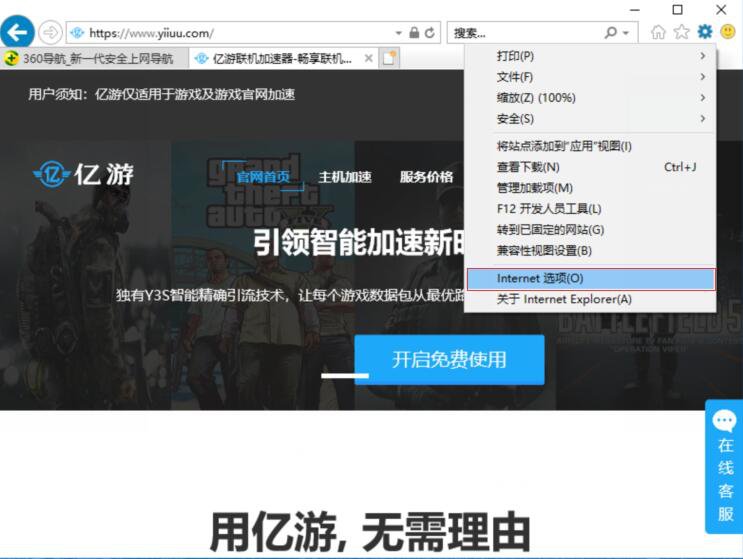
Task: Select 管理加载项(M) menu item
Action: click(590, 188)
